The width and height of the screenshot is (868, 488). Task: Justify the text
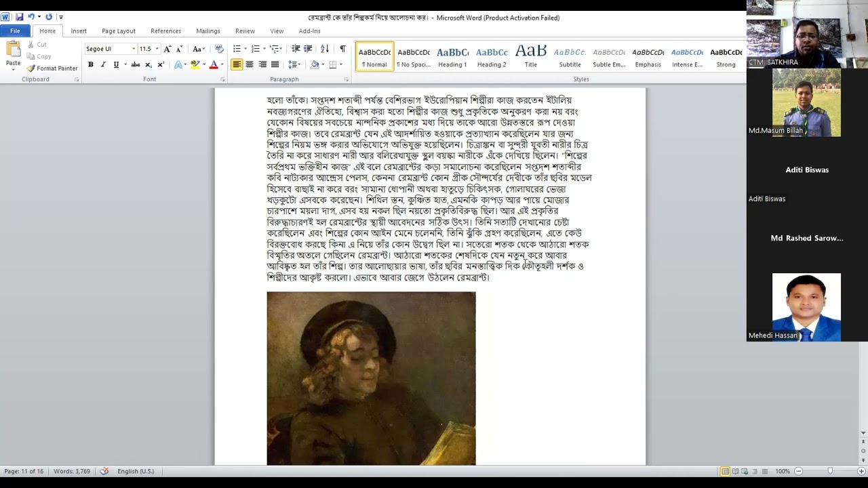275,64
